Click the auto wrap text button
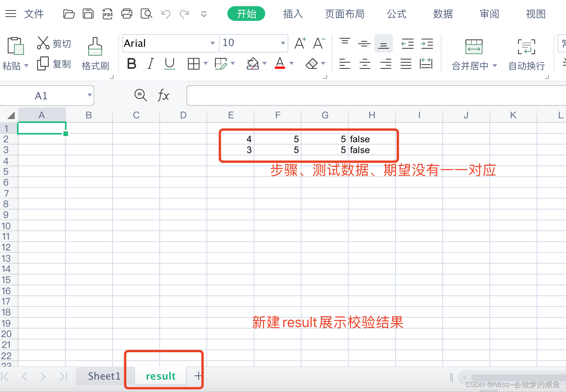566x392 pixels. (x=527, y=55)
